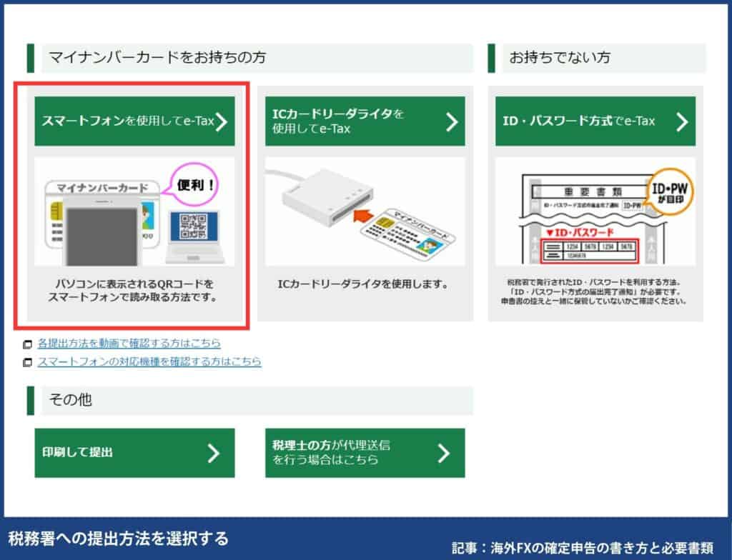
Task: Choose the ID・パスワード方式でe-Tax button
Action: 595,121
